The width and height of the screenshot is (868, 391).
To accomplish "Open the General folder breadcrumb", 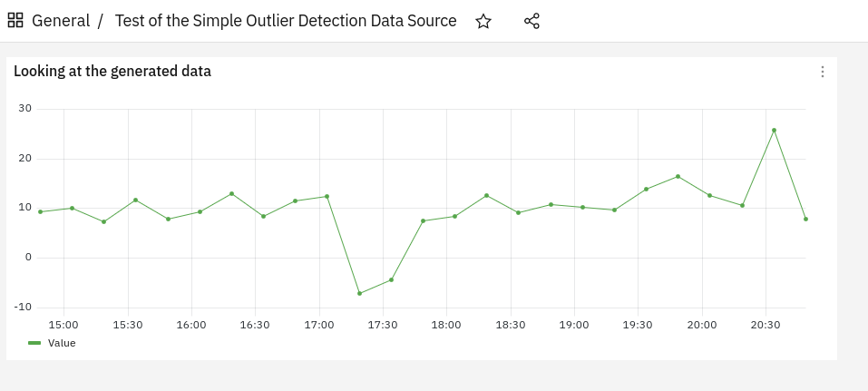I will click(61, 21).
